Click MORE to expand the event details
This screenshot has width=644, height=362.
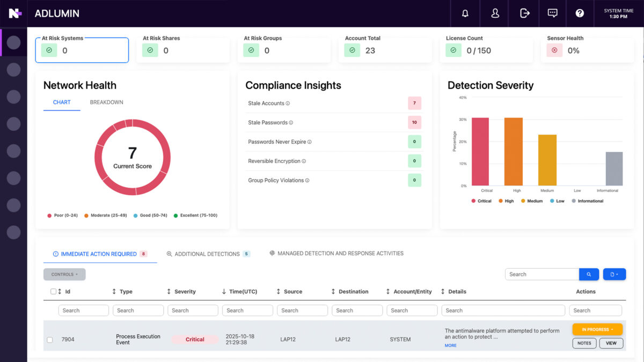pyautogui.click(x=450, y=345)
